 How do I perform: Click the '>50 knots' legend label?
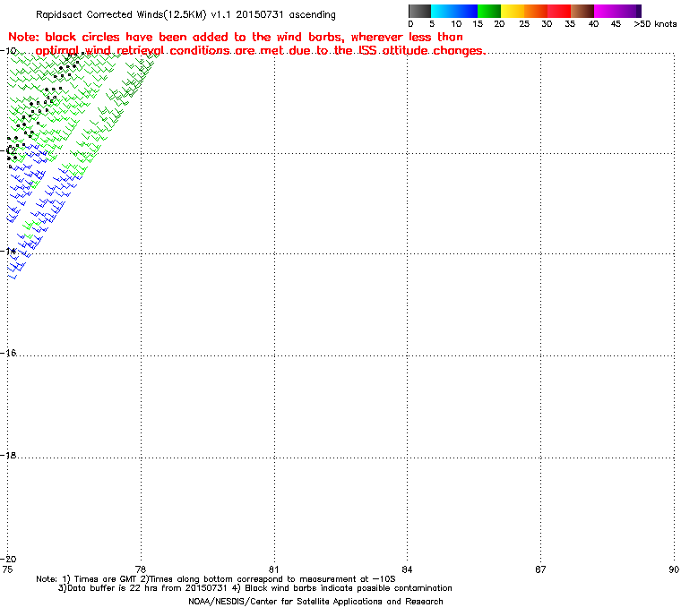click(x=655, y=24)
